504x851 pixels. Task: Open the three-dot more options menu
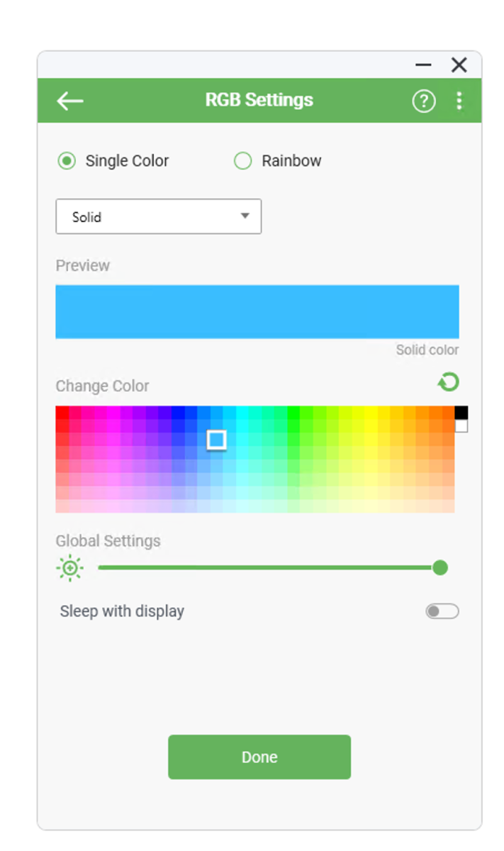pos(459,101)
